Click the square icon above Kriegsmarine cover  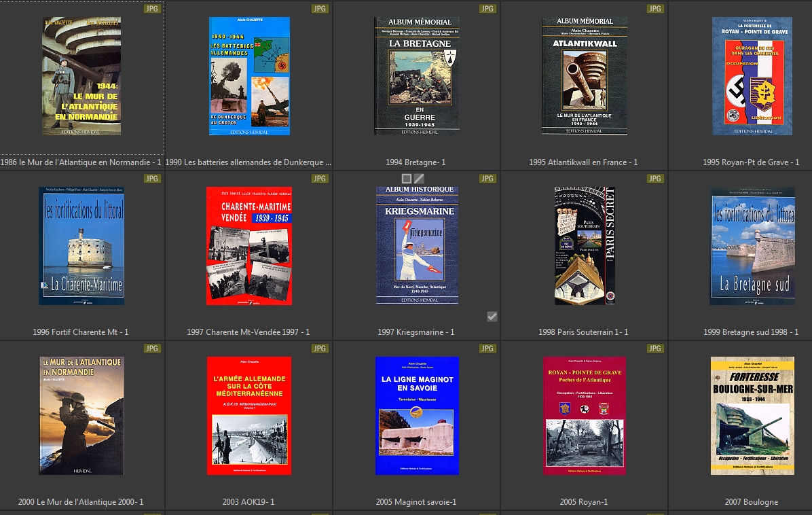click(407, 179)
